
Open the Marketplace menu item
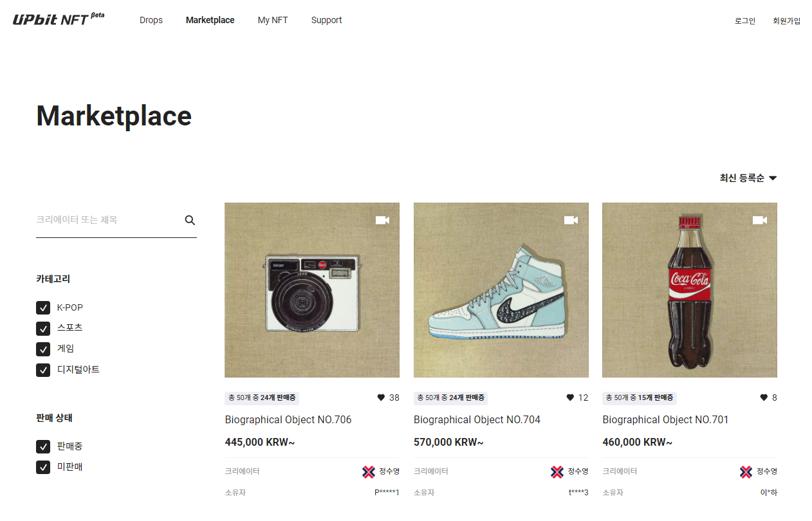[210, 20]
